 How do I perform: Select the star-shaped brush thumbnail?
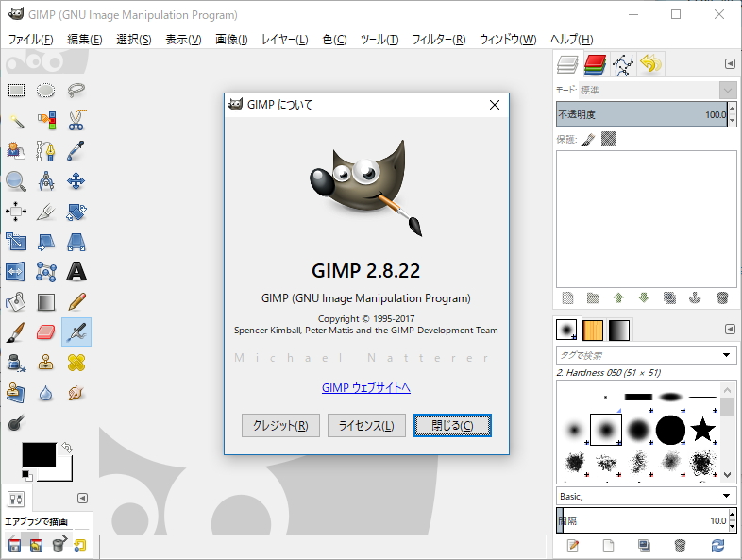(x=702, y=430)
